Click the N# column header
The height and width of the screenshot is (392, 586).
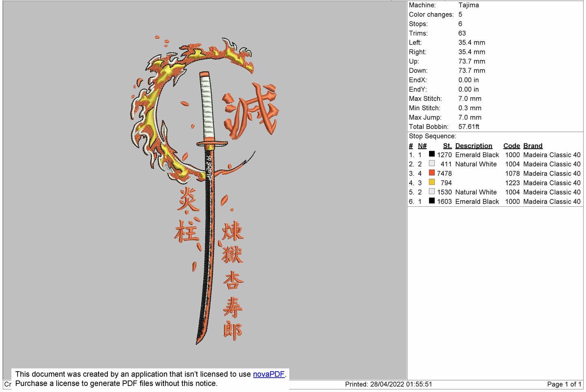click(x=422, y=146)
